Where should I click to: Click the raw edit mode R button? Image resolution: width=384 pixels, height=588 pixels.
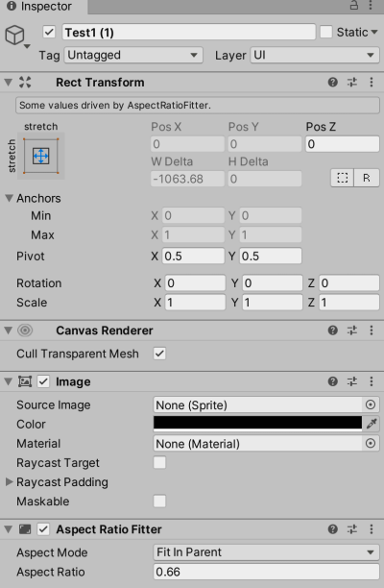click(367, 178)
